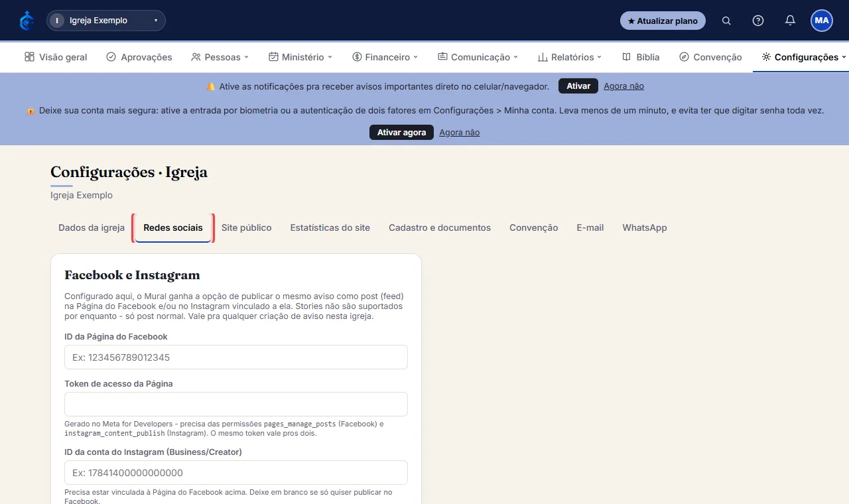Screen dimensions: 849x504
Task: Switch to the Dados da igreja tab
Action: point(92,227)
